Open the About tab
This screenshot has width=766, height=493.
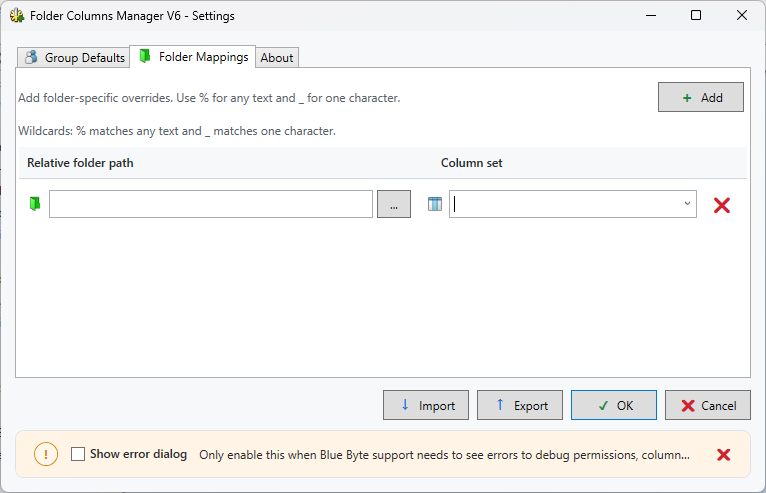[277, 58]
